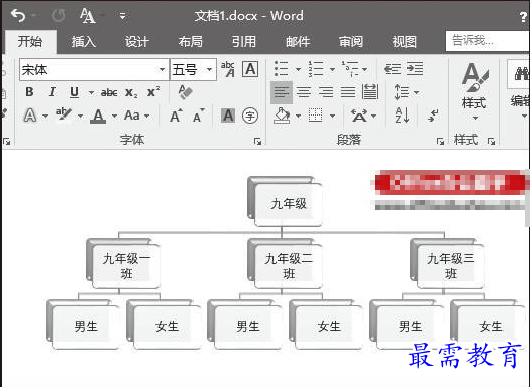Open the Change Case Aa menu
Screen dimensions: 530x387
[137, 116]
